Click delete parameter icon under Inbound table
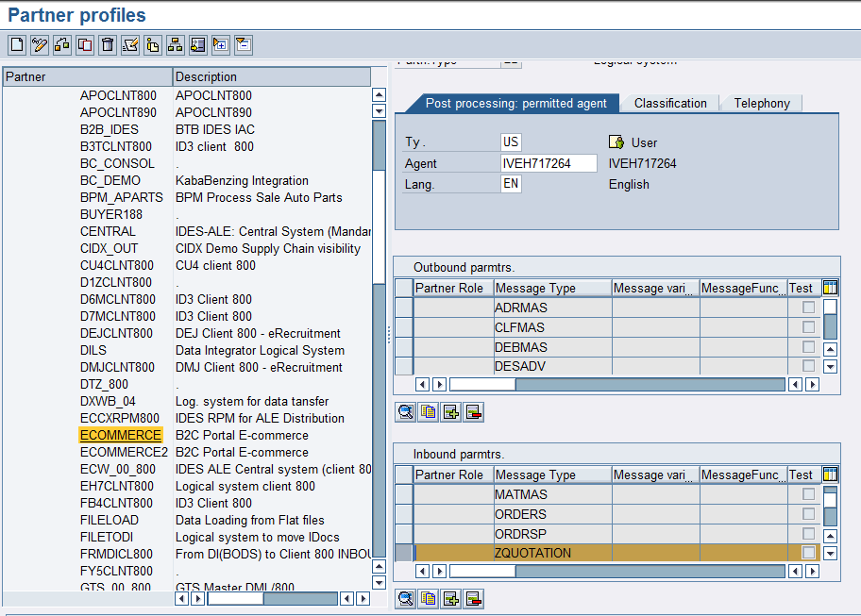Screen dimensions: 861x616 pyautogui.click(x=474, y=598)
